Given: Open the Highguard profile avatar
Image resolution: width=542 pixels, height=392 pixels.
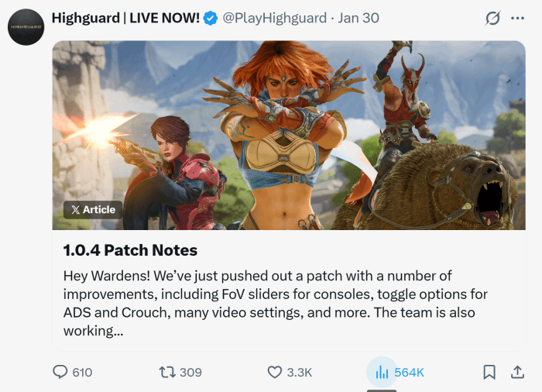Looking at the screenshot, I should coord(26,27).
